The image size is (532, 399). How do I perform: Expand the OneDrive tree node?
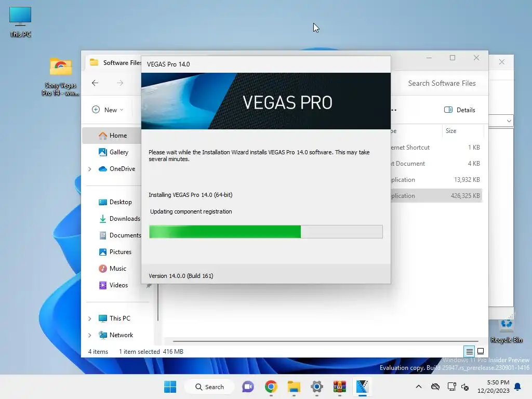coord(89,169)
